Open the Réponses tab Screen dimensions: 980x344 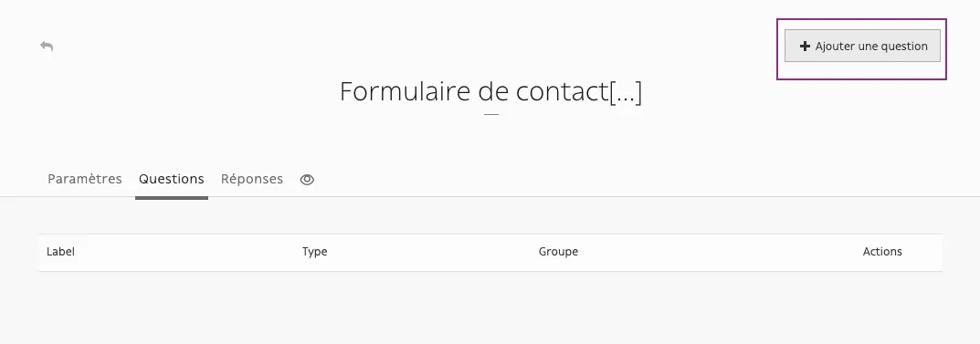[252, 179]
